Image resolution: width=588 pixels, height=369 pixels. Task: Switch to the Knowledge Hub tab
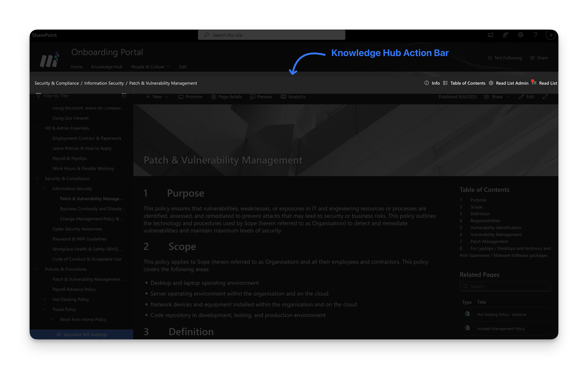click(107, 67)
